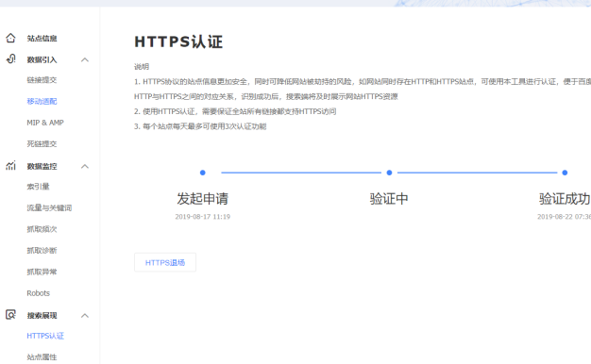Click the HTTPS认证 page heading

[178, 41]
